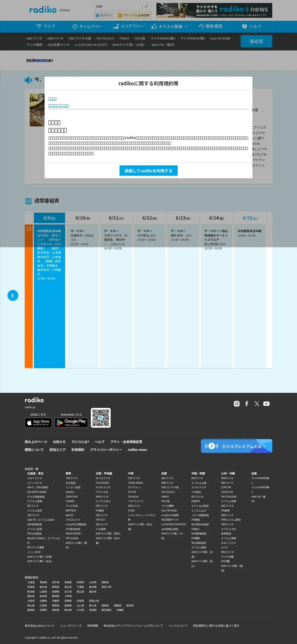This screenshot has height=644, width=297.
Task: Select OBCラジオ大阪 station link
Action: [80, 39]
